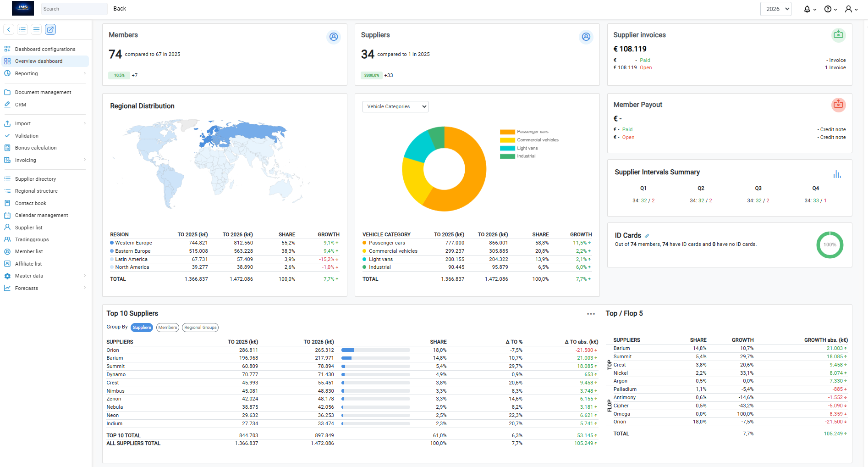
Task: Expand the Forecasts menu
Action: click(x=45, y=288)
